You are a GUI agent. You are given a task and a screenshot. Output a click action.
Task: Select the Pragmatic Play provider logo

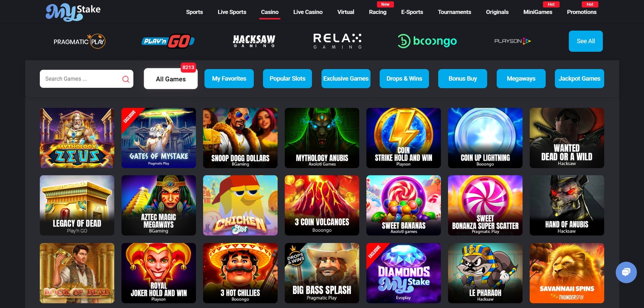pos(79,42)
